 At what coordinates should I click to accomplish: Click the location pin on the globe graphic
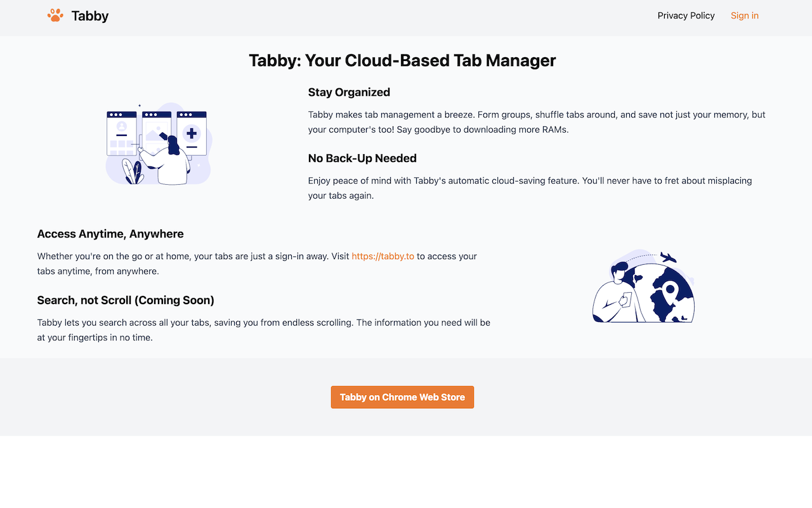click(x=671, y=290)
